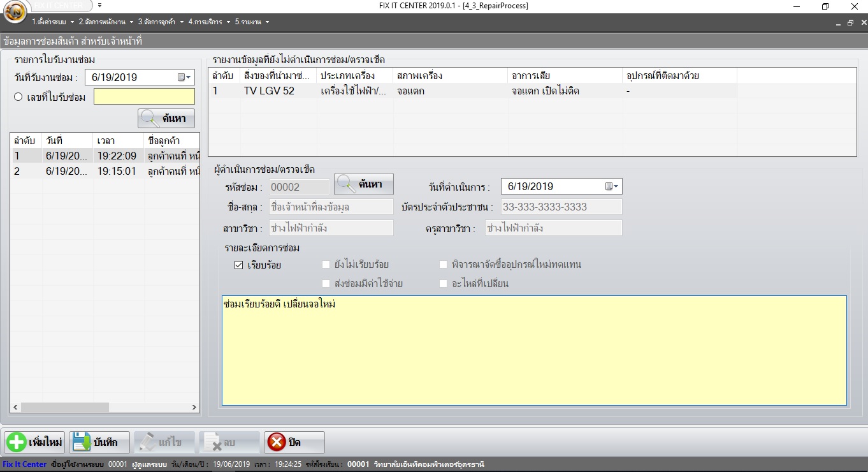
Task: Open the วันที่ดำเนินการ date dropdown
Action: pos(614,186)
